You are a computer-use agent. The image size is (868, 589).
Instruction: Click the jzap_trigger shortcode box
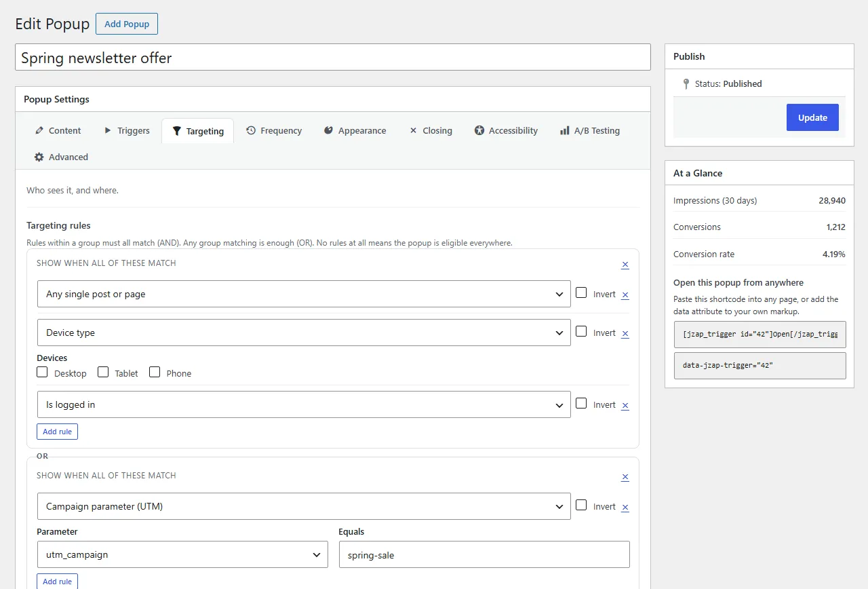point(759,335)
